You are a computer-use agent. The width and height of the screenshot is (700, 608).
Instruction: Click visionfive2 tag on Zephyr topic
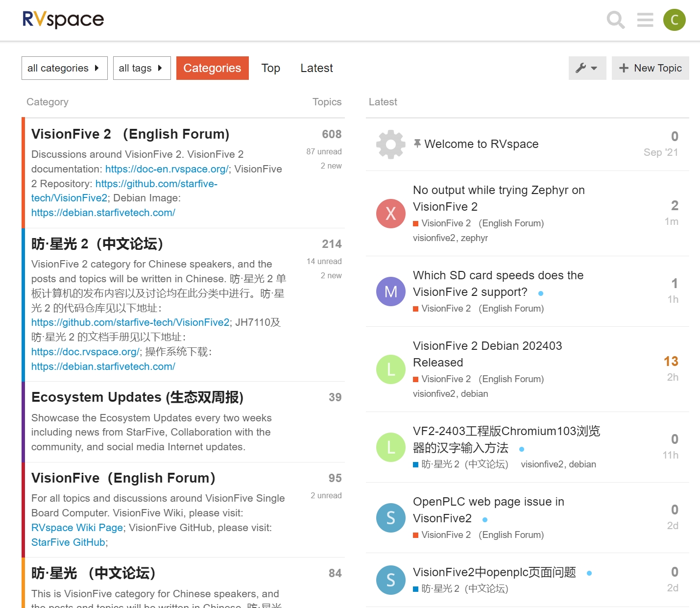434,238
